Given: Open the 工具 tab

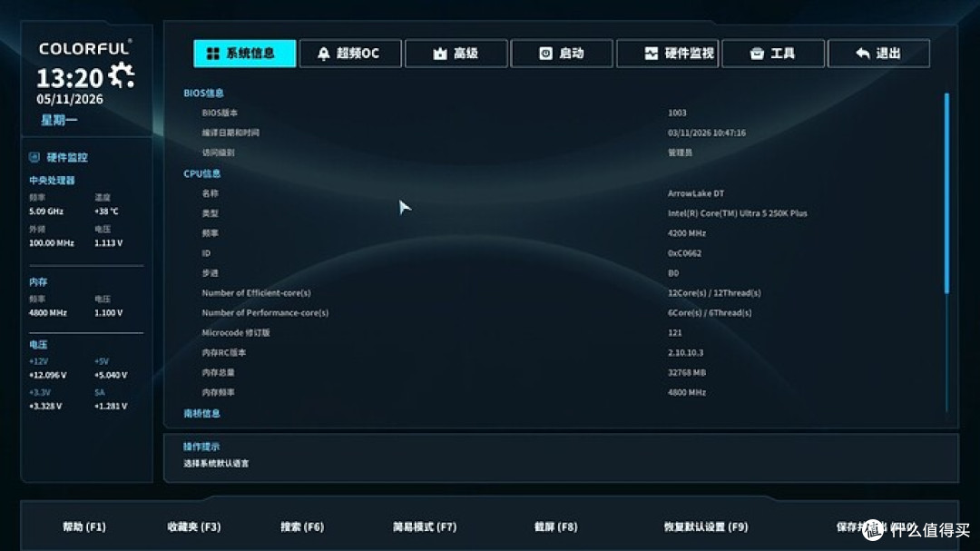Looking at the screenshot, I should pos(773,54).
